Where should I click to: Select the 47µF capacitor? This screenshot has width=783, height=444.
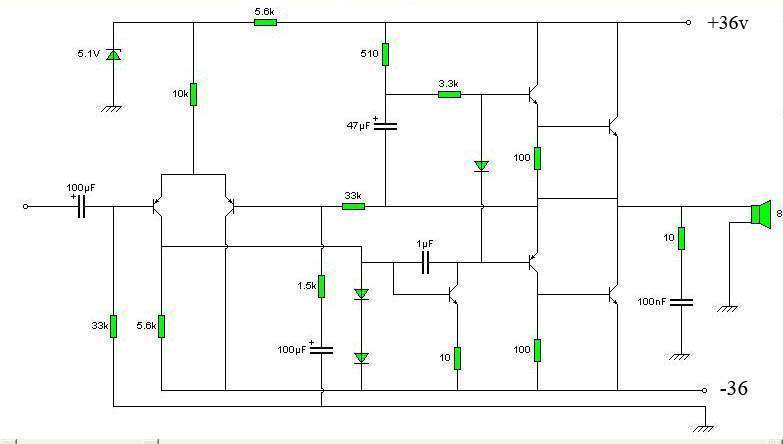385,126
